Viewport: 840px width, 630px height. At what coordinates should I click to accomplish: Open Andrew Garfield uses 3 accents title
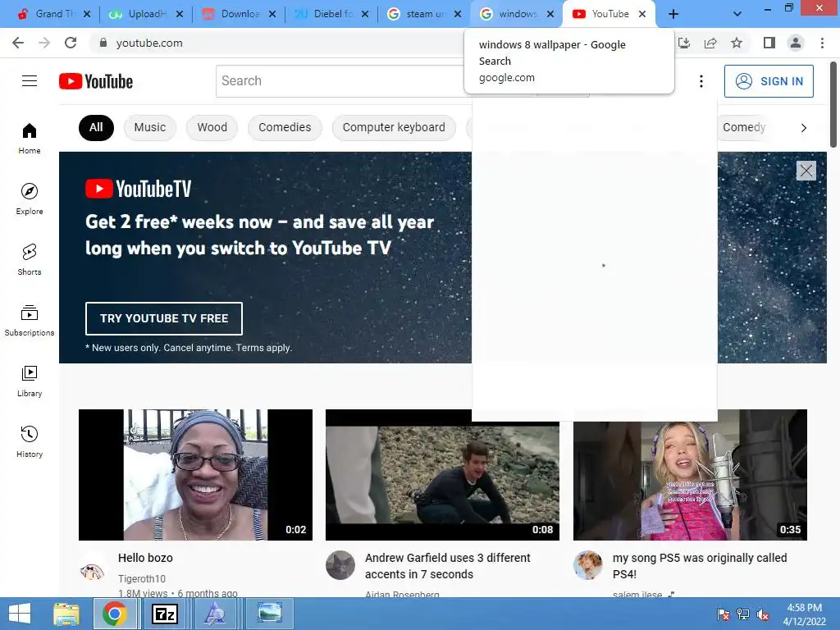(x=447, y=566)
